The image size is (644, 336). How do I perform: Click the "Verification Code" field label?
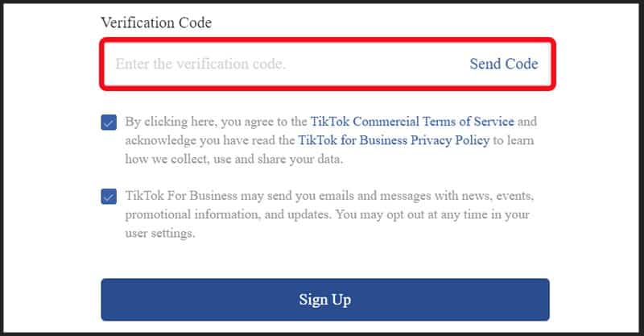(x=156, y=23)
